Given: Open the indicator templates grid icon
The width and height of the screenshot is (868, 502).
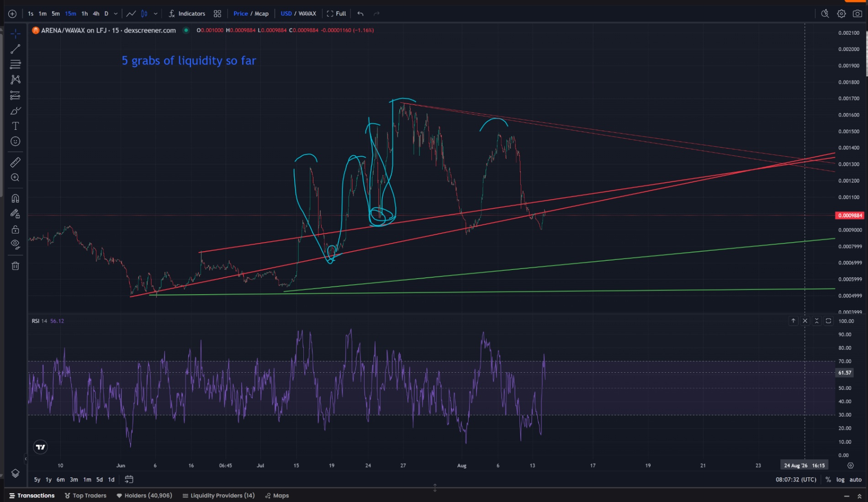Looking at the screenshot, I should [x=217, y=14].
